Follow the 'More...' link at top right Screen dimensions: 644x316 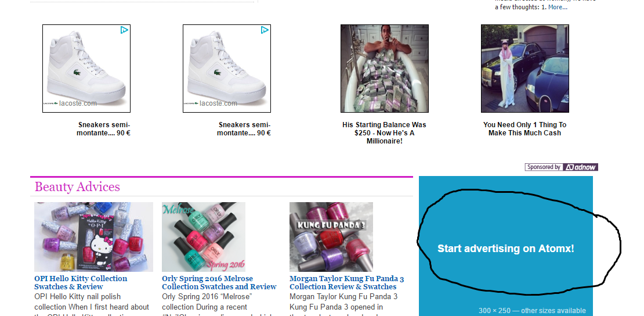coord(558,7)
